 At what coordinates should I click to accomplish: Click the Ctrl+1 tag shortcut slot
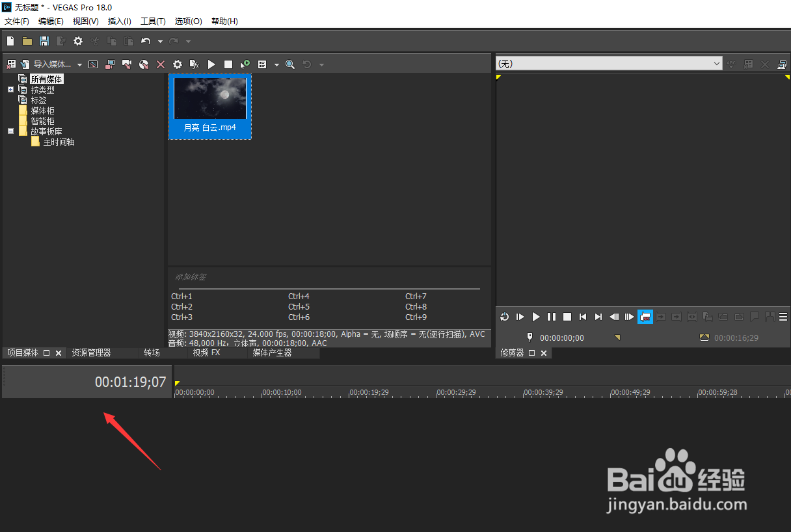(182, 297)
